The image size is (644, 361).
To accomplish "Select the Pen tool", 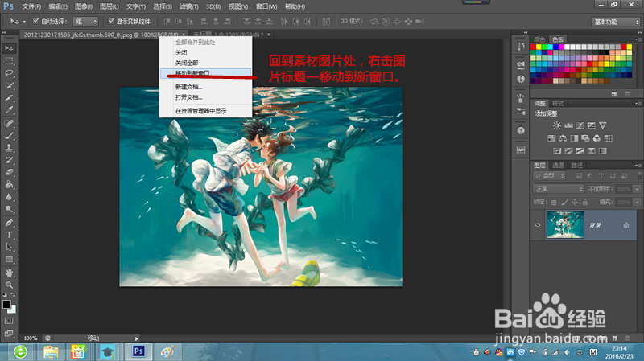I will [x=9, y=223].
